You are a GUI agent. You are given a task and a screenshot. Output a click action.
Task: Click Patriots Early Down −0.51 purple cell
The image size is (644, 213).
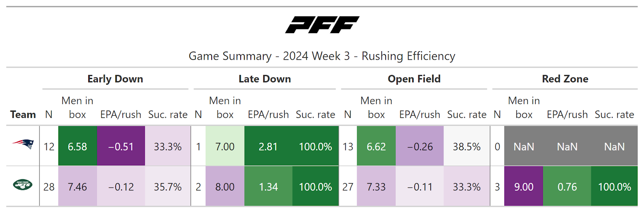tap(121, 146)
